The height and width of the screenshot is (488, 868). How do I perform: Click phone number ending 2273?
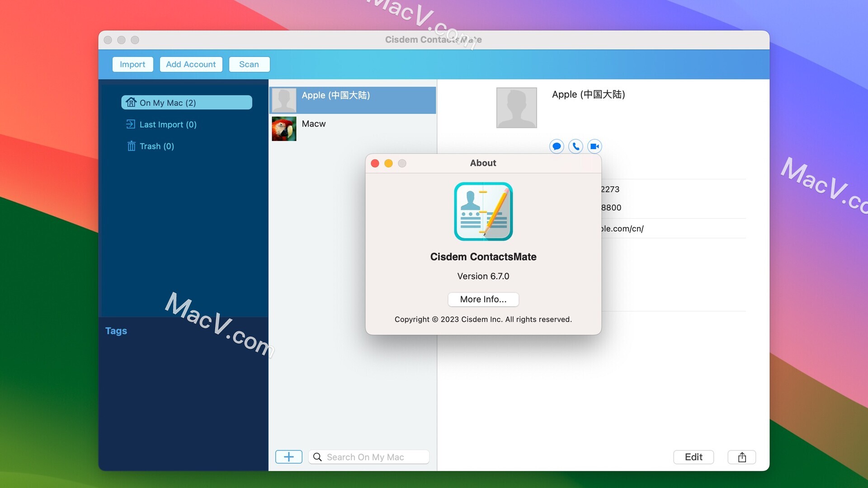[610, 189]
